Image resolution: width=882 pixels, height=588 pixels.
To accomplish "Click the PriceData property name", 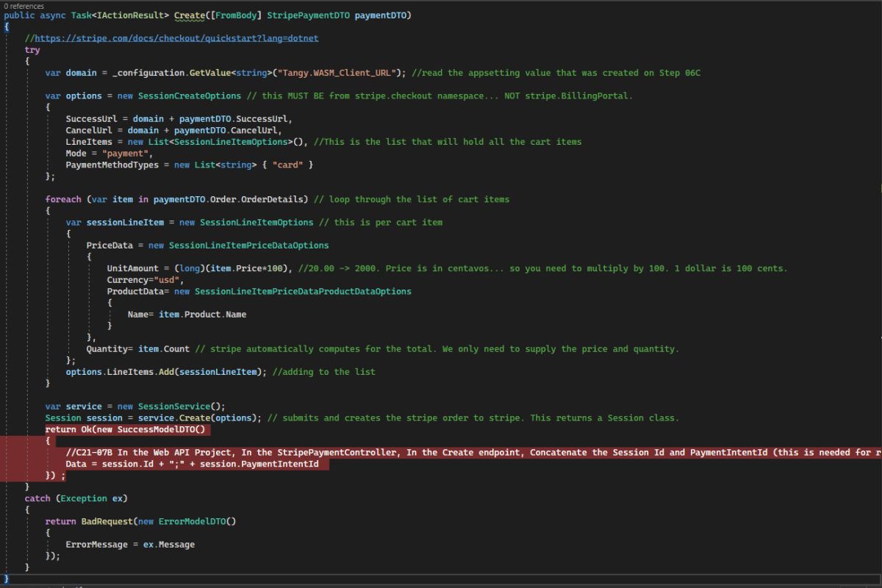I will coord(110,244).
